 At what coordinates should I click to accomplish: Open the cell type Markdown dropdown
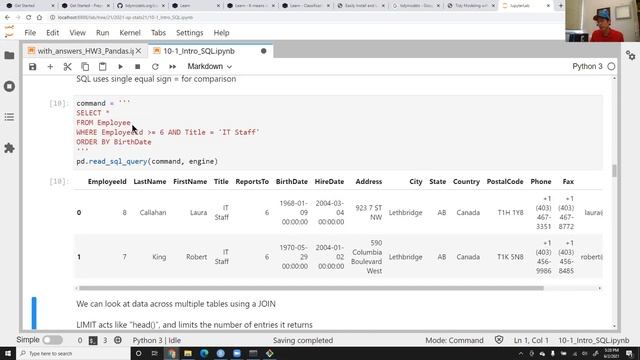coord(209,66)
